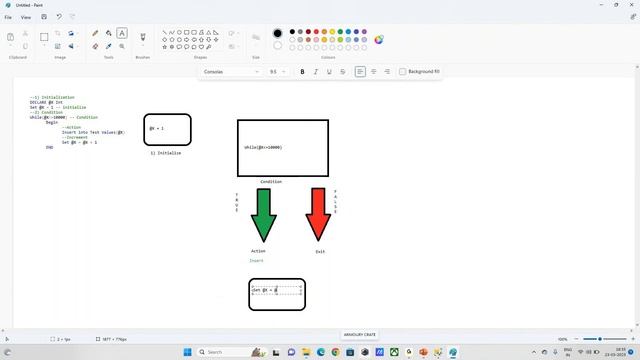Click inside the active text box on canvas
The image size is (640, 360).
pos(277,290)
